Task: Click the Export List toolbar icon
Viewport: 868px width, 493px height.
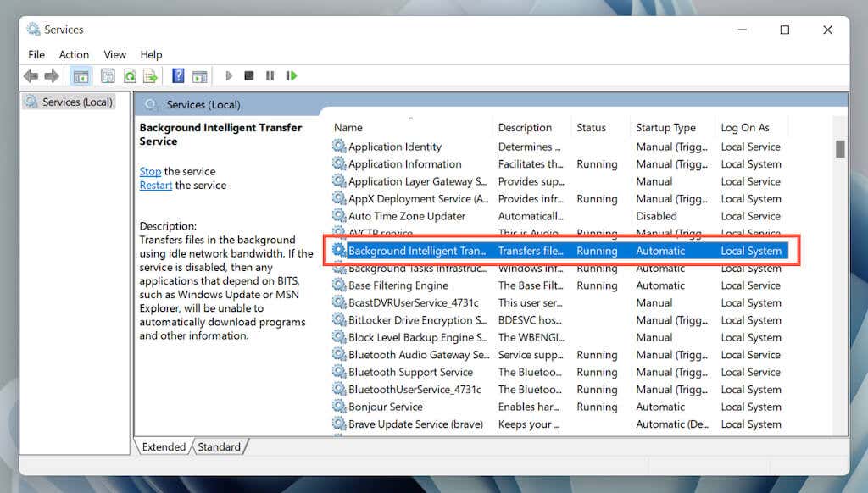Action: pos(150,75)
